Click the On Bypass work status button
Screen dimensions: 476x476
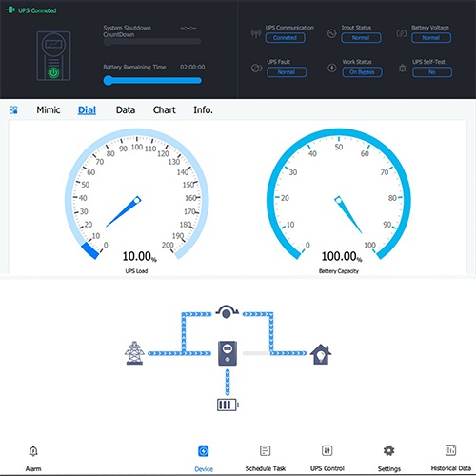click(362, 72)
